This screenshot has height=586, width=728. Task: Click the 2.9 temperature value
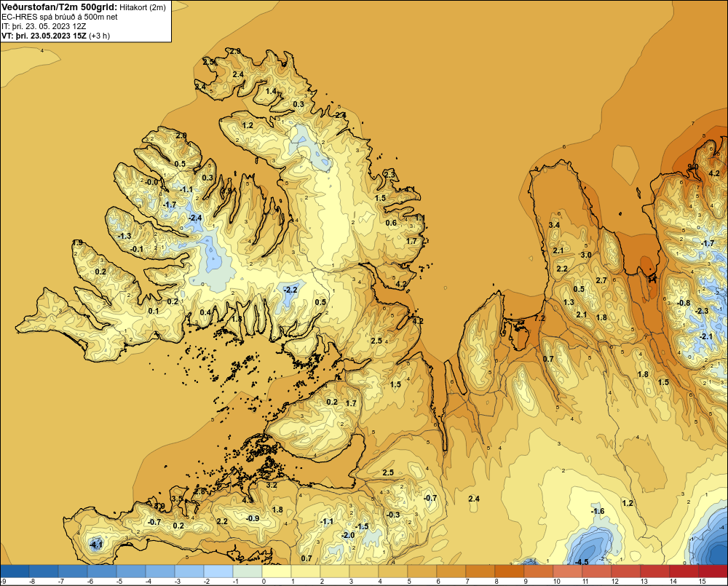click(235, 51)
